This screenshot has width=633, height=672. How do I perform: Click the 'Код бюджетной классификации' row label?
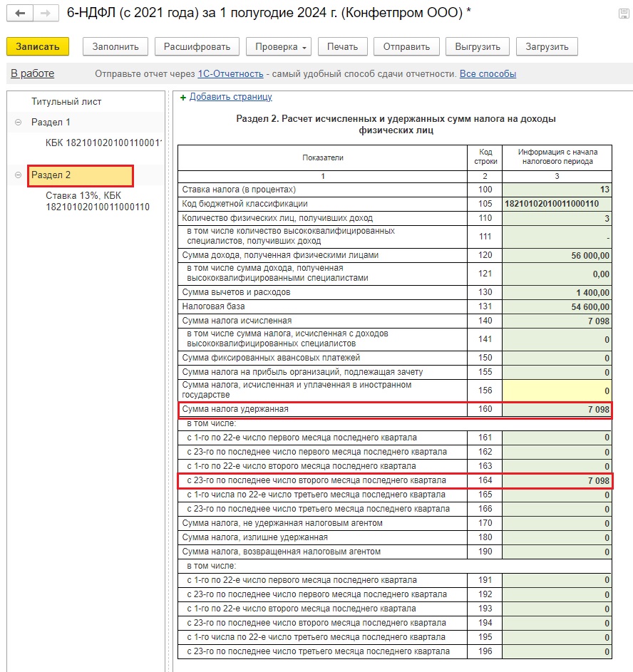pyautogui.click(x=245, y=204)
